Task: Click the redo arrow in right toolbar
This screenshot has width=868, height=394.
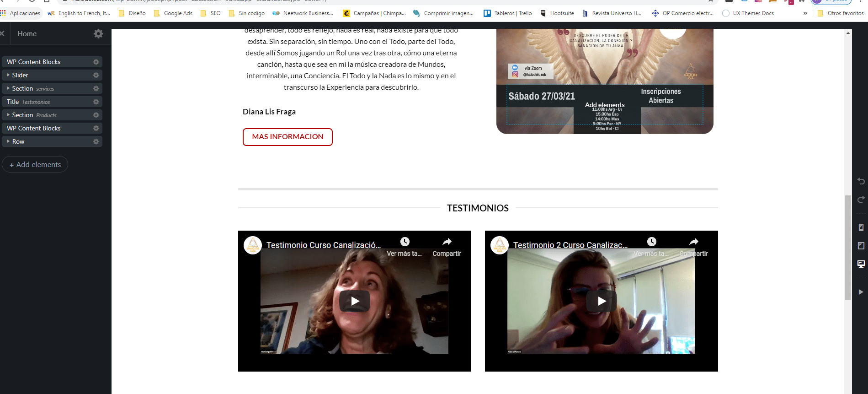Action: [x=861, y=200]
